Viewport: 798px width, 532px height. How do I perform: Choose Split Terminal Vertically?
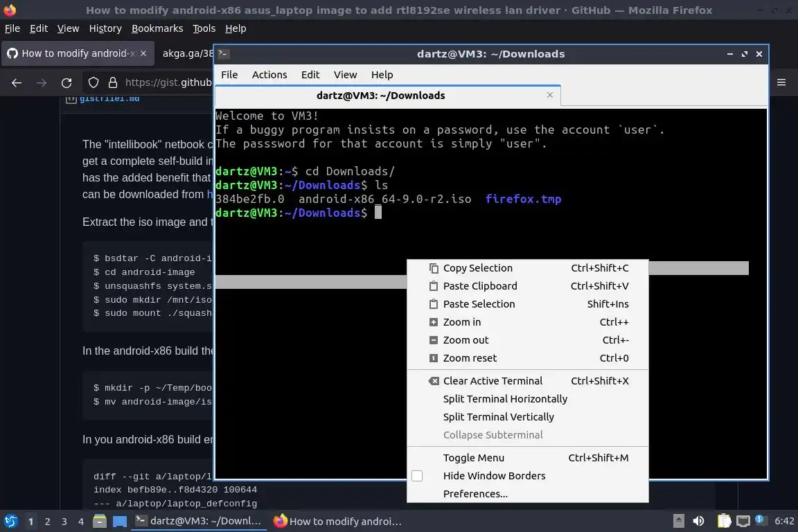[528, 417]
